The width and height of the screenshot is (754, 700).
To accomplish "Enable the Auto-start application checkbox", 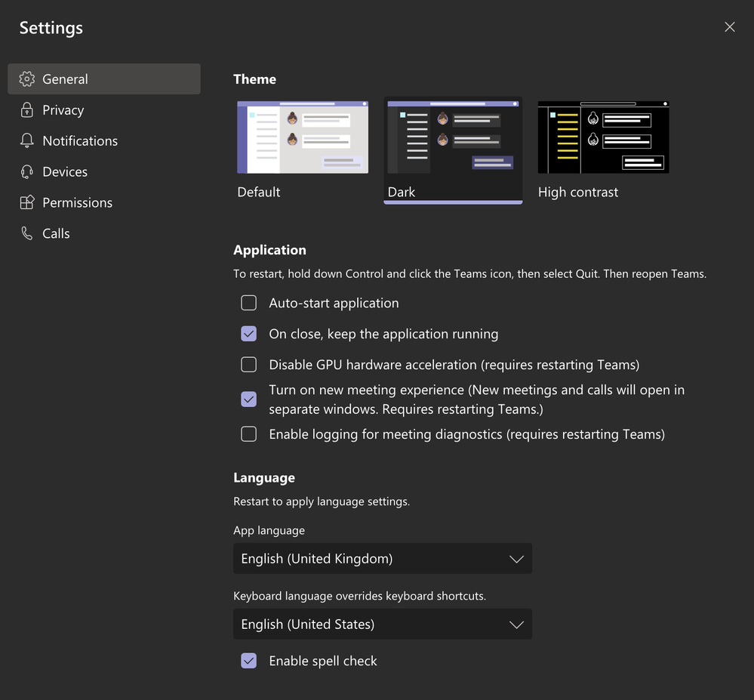I will (x=248, y=304).
